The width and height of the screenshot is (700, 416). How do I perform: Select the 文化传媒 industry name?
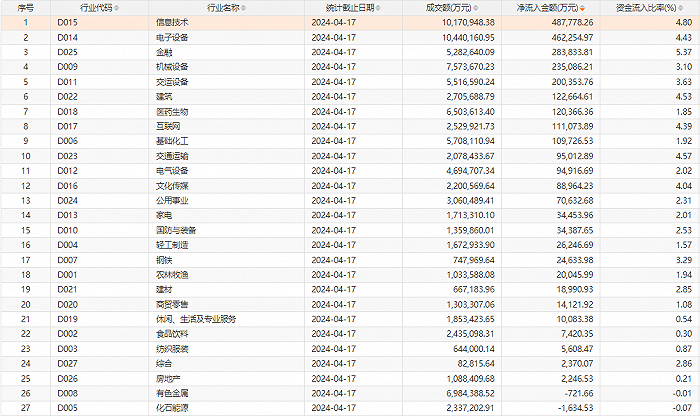click(x=172, y=186)
